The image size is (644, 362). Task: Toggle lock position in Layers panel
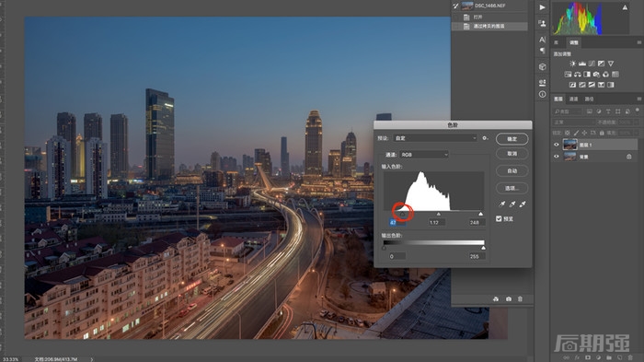[x=584, y=133]
